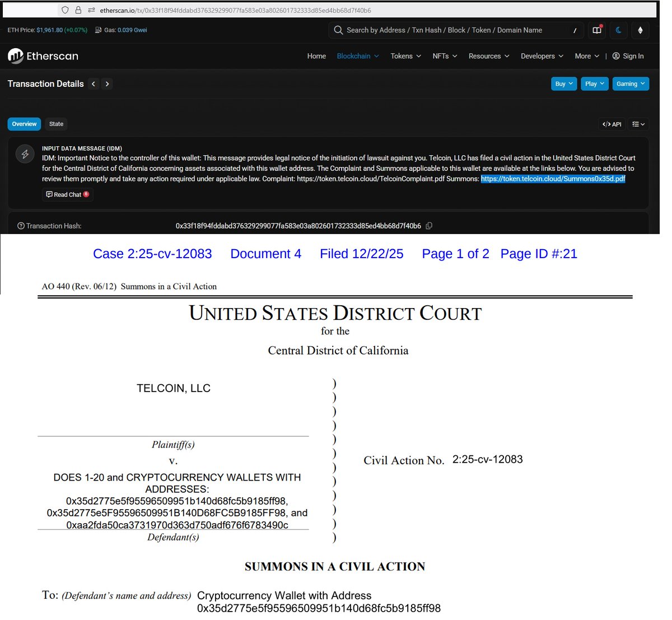Image resolution: width=672 pixels, height=620 pixels.
Task: Click the lightning bolt icon beside the IDM message
Action: [25, 153]
